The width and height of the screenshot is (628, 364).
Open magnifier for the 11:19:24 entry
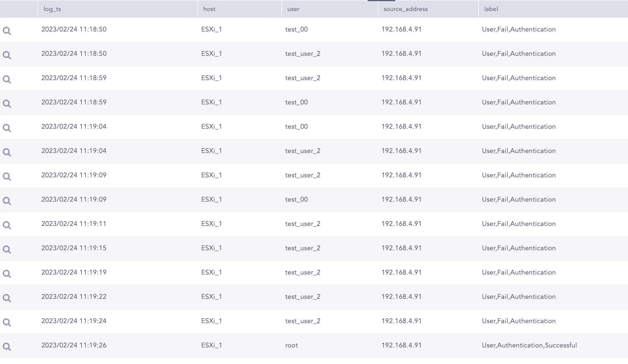pyautogui.click(x=7, y=322)
